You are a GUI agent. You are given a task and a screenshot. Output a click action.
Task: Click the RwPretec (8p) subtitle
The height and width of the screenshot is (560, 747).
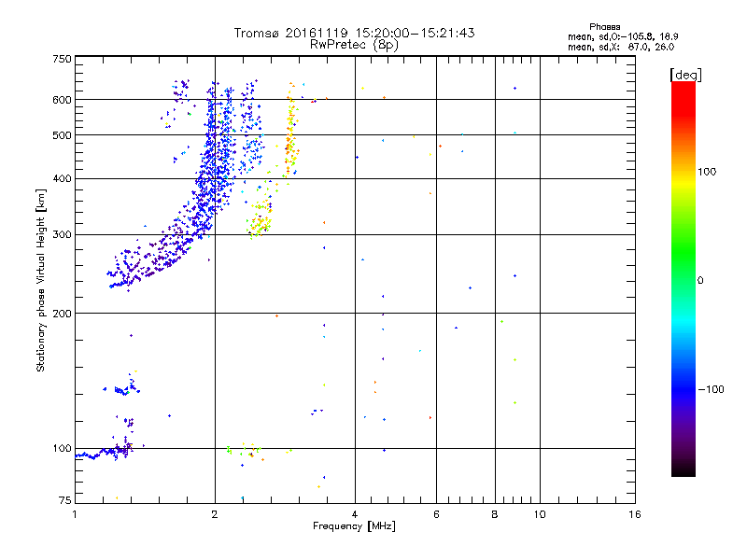354,45
